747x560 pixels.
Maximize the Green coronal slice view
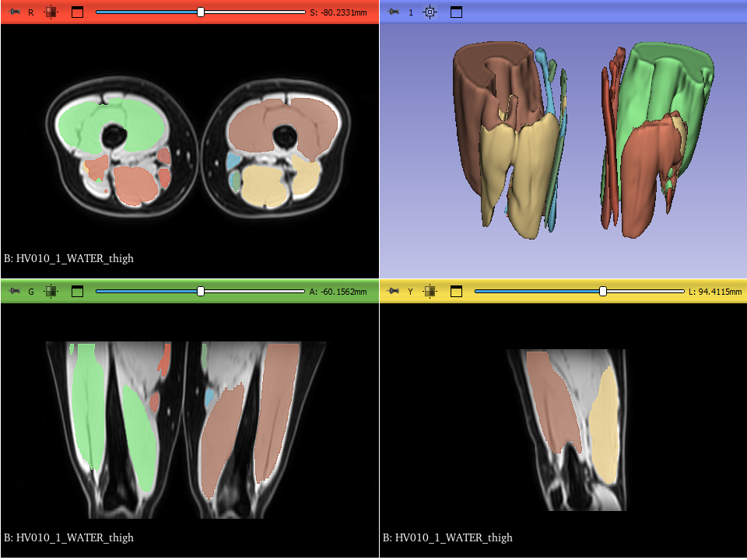coord(77,291)
